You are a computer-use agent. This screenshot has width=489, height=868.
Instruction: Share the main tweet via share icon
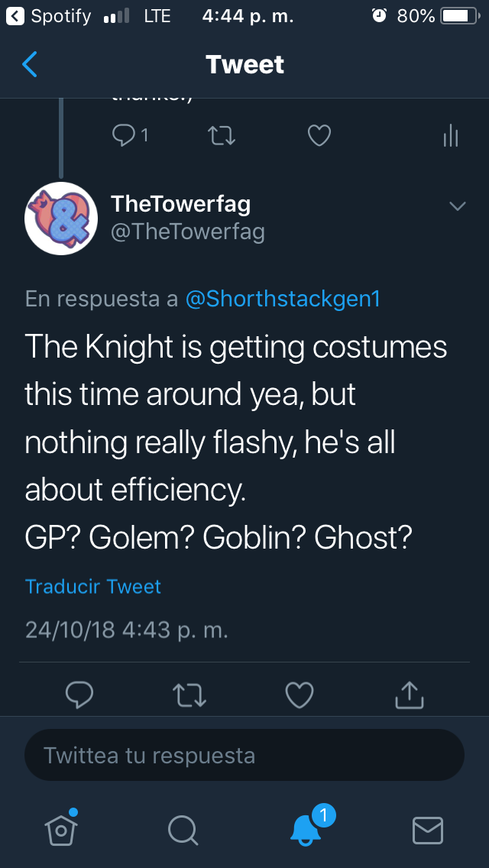pos(409,694)
